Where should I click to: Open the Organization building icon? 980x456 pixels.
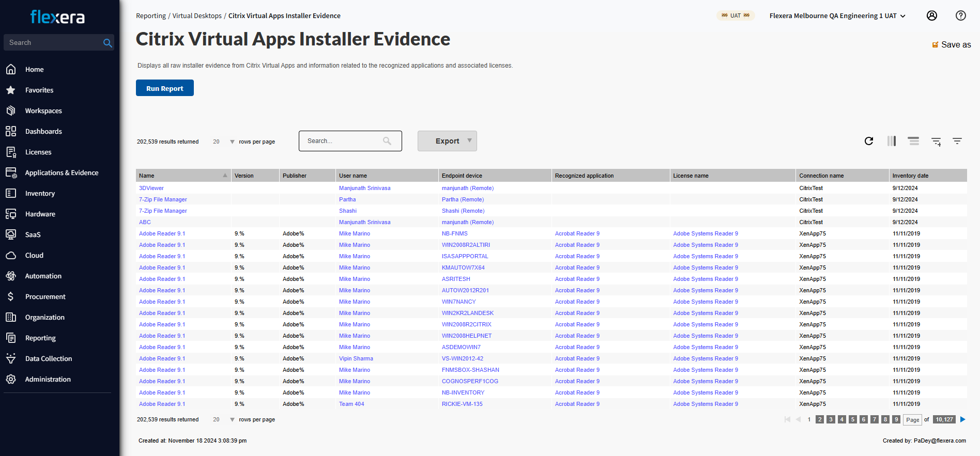[x=11, y=317]
